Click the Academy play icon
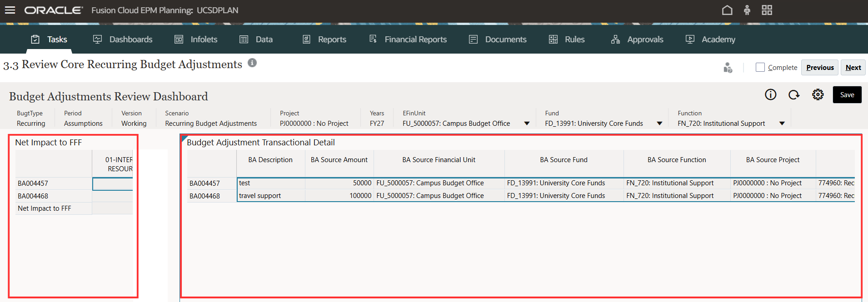 690,40
